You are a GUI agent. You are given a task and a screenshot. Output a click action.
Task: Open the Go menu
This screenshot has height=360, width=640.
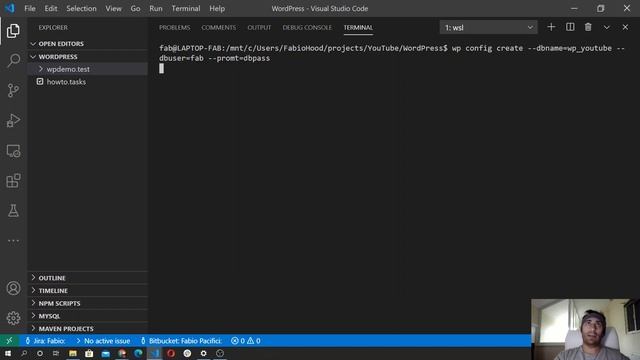(135, 8)
